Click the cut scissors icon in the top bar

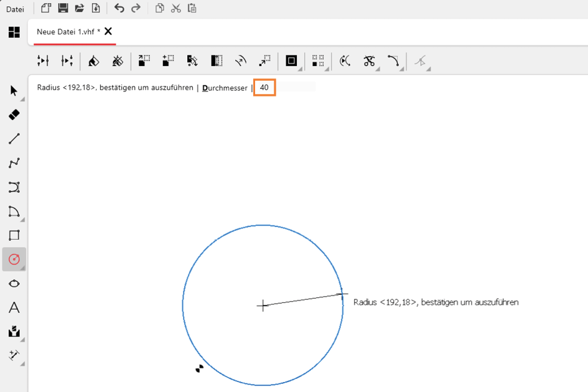[175, 8]
